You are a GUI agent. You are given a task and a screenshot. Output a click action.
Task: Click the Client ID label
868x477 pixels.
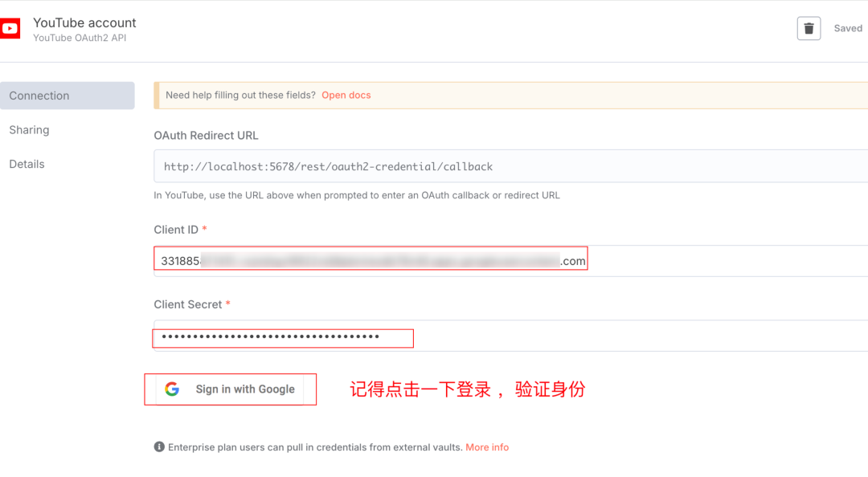pyautogui.click(x=176, y=230)
